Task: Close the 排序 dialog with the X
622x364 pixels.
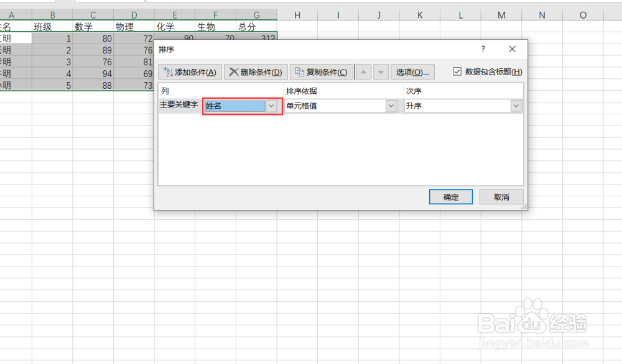Action: [512, 49]
